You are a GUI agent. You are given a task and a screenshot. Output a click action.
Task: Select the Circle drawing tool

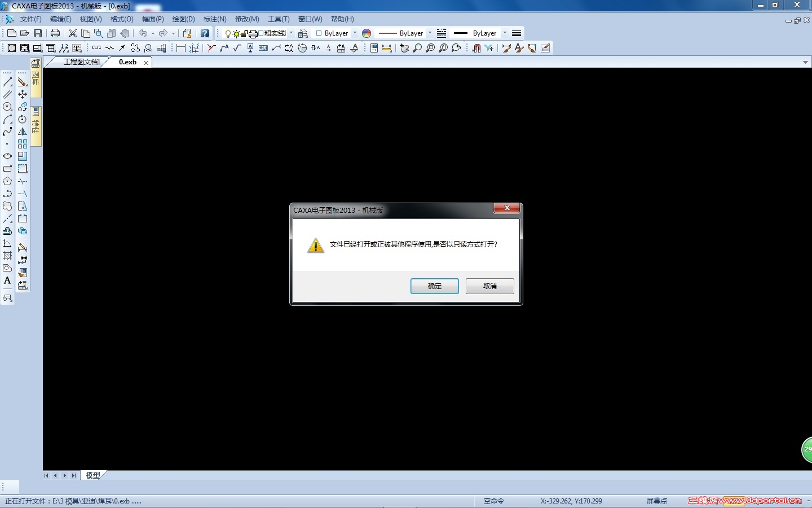pos(7,107)
